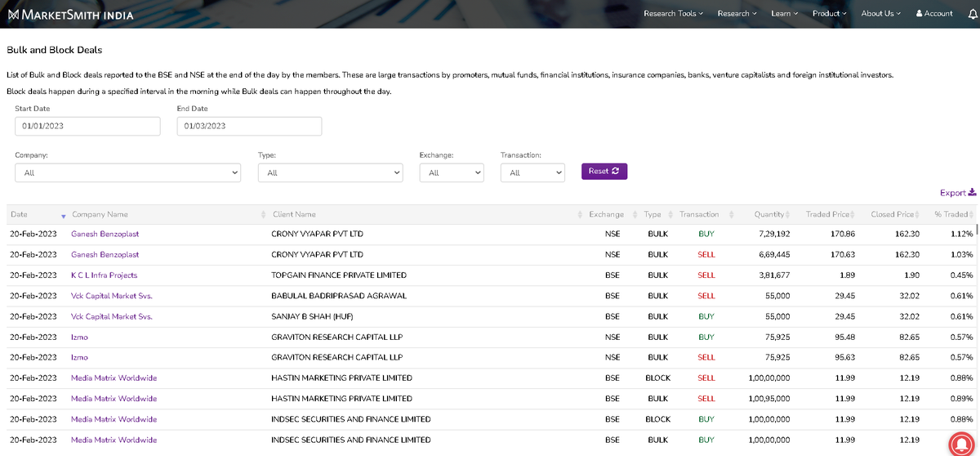Sort table by Date column arrow
The width and height of the screenshot is (980, 456).
[x=64, y=215]
